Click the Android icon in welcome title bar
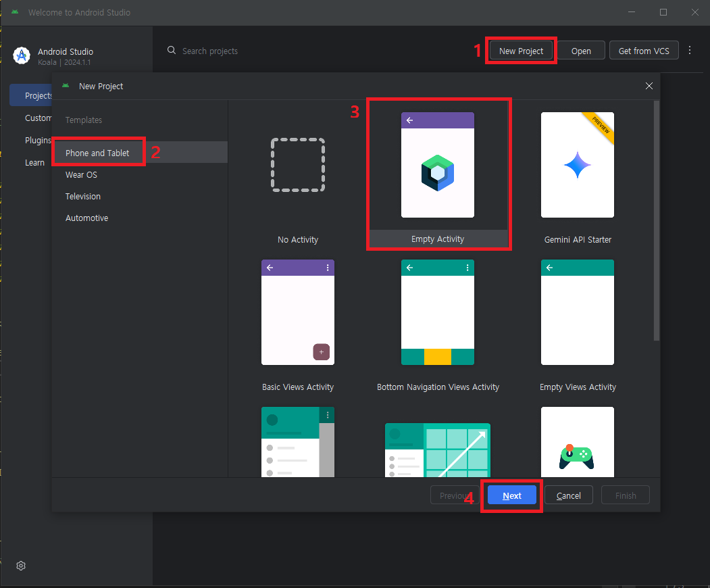 [x=15, y=11]
